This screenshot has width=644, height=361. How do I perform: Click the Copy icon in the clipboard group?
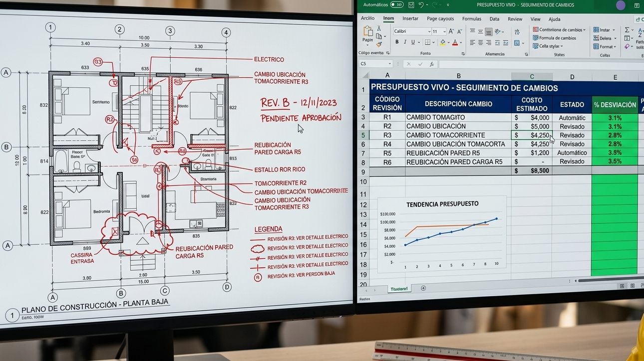(378, 36)
